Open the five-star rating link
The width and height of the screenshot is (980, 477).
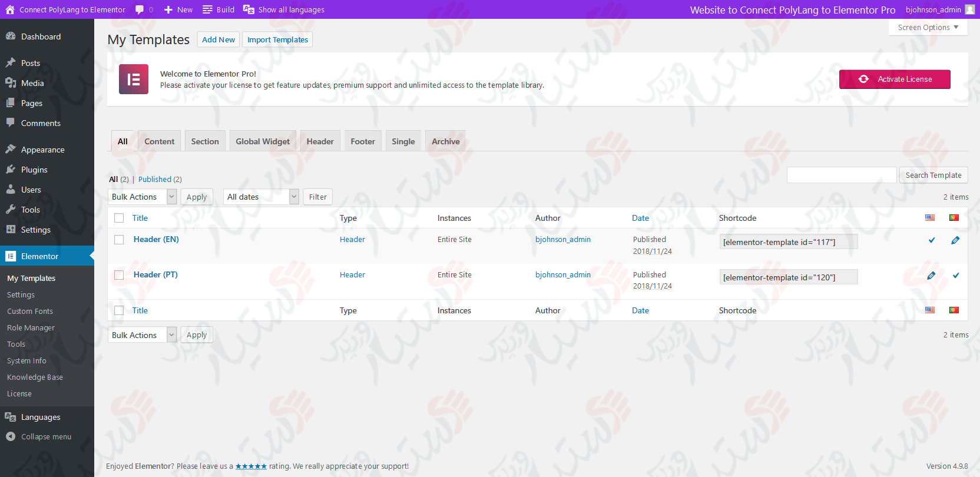click(x=251, y=466)
